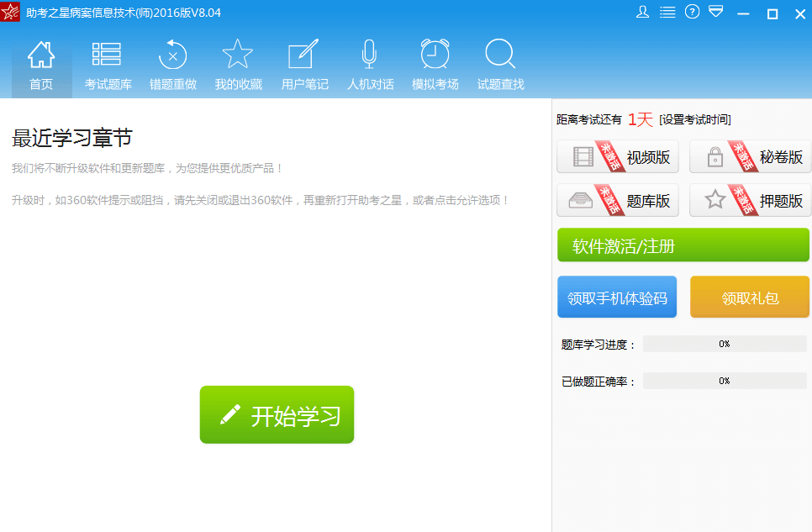Open 人机对话 microphone feature

coord(370,66)
